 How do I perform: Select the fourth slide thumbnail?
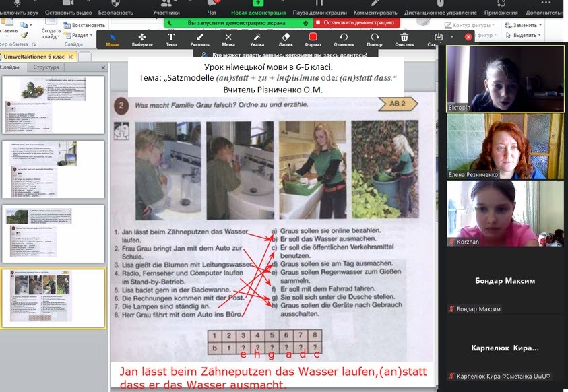coord(53,298)
